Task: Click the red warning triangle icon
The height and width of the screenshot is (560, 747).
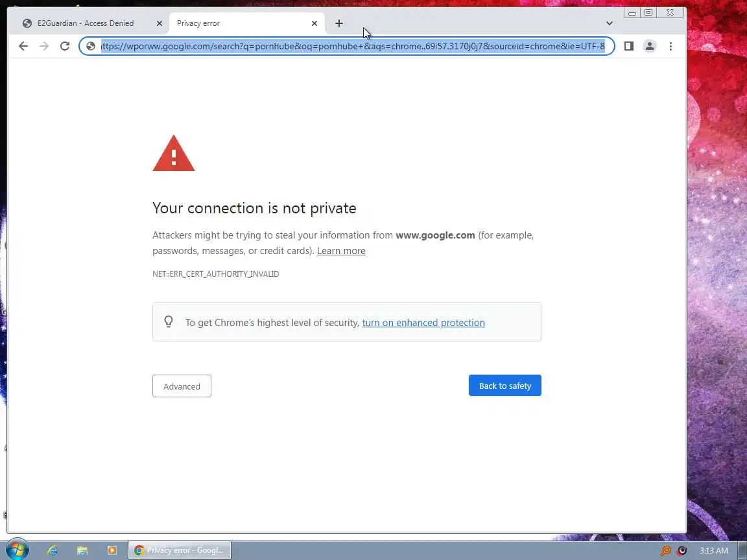Action: (173, 154)
